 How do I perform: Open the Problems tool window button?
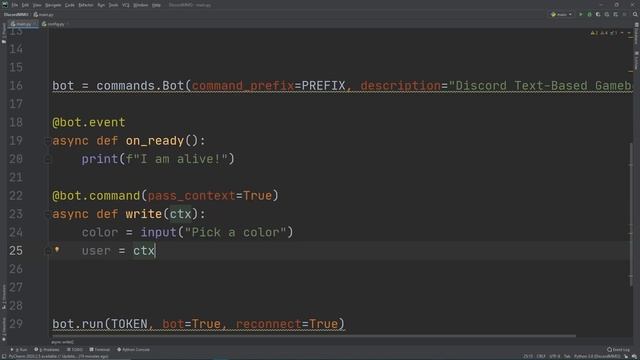pos(47,350)
